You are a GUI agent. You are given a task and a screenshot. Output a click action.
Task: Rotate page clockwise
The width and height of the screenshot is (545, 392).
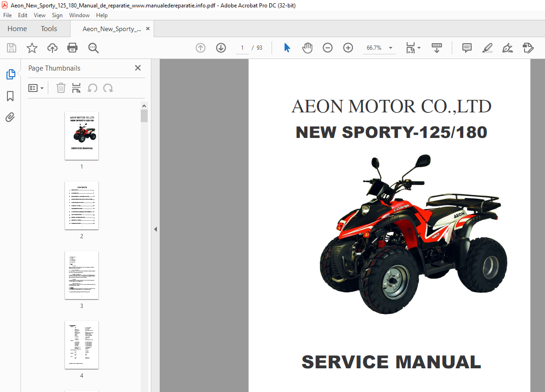(x=108, y=88)
